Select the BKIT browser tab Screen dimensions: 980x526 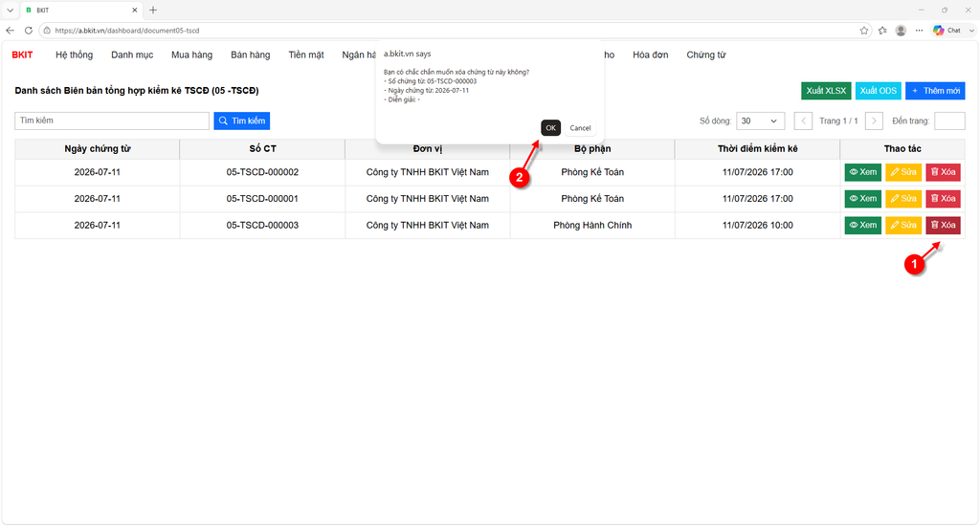81,10
